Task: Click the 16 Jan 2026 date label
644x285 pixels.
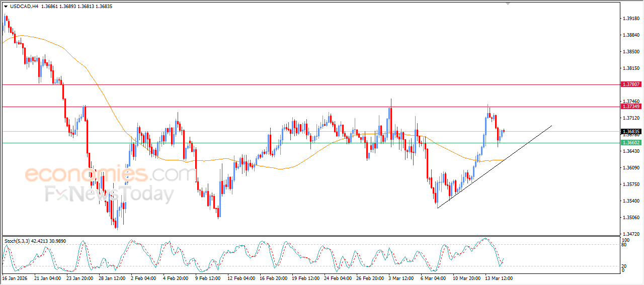Action: click(x=14, y=278)
